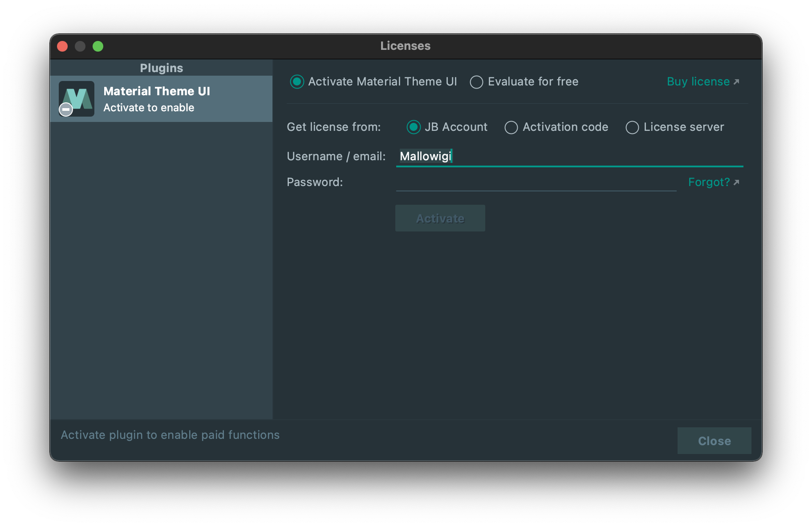Click 'Activate to enable' status text

[149, 108]
